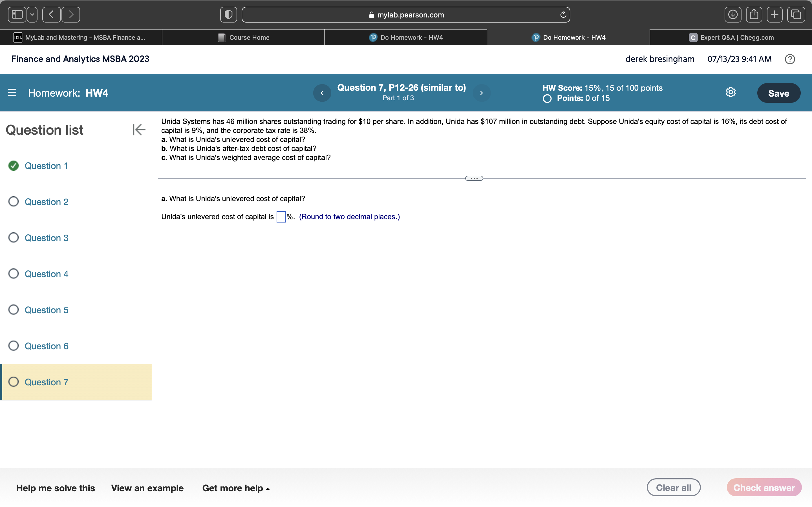Click the shield icon in browser toolbar

[x=229, y=15]
